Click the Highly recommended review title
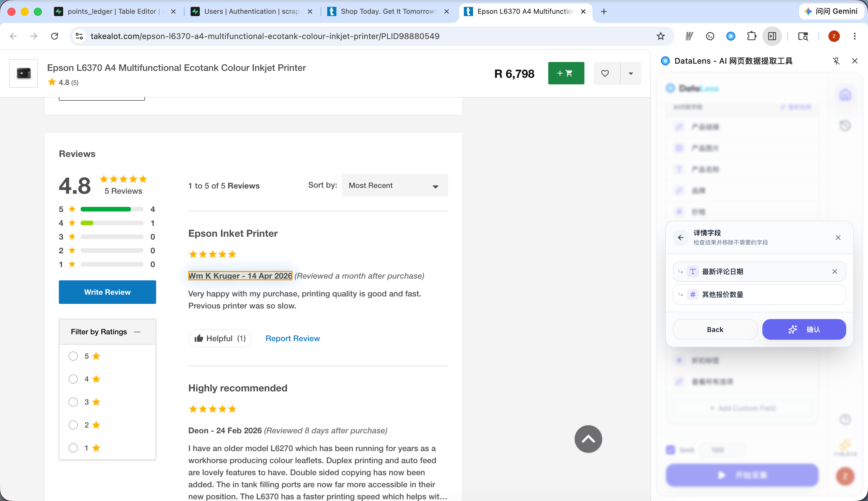The height and width of the screenshot is (501, 868). tap(238, 388)
